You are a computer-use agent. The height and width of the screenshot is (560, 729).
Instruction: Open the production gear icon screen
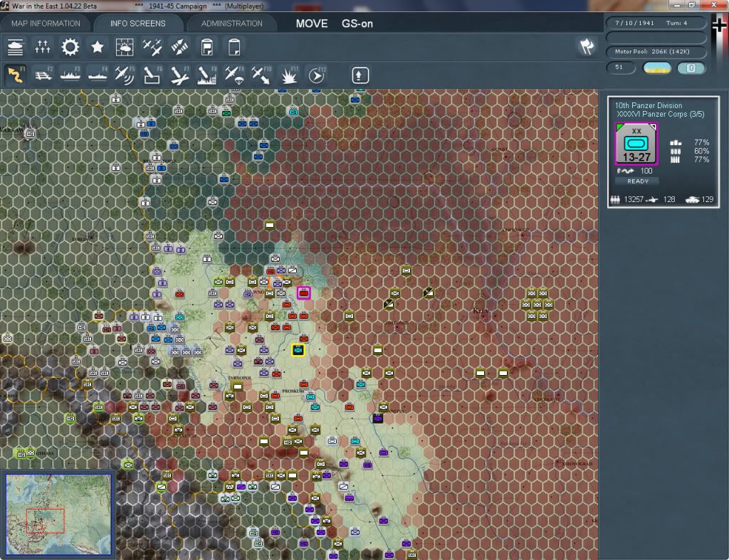70,47
